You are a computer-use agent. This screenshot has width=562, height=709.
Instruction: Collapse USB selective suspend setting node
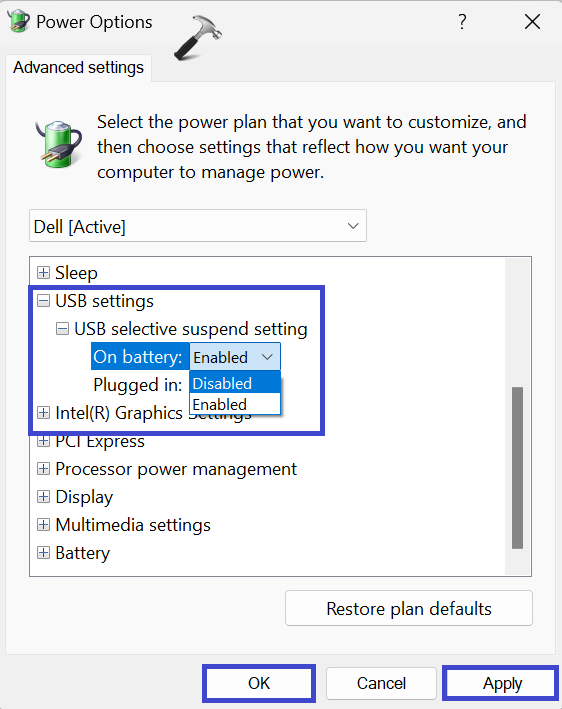(x=62, y=329)
